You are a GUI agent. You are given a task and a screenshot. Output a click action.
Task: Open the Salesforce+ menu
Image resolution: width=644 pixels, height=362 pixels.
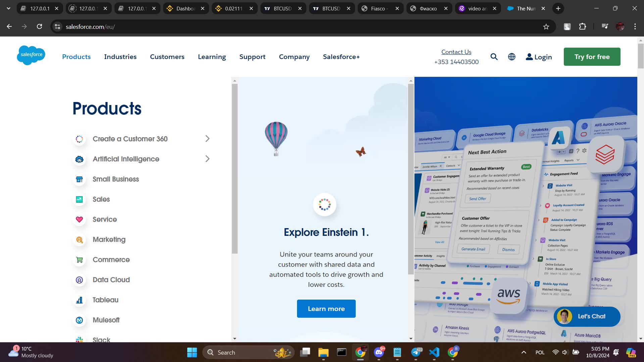coord(341,57)
